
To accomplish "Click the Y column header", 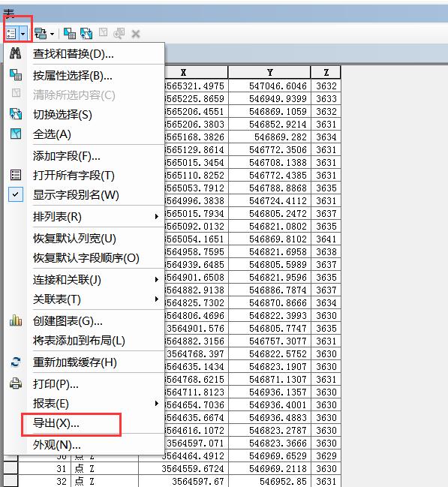I will point(269,72).
